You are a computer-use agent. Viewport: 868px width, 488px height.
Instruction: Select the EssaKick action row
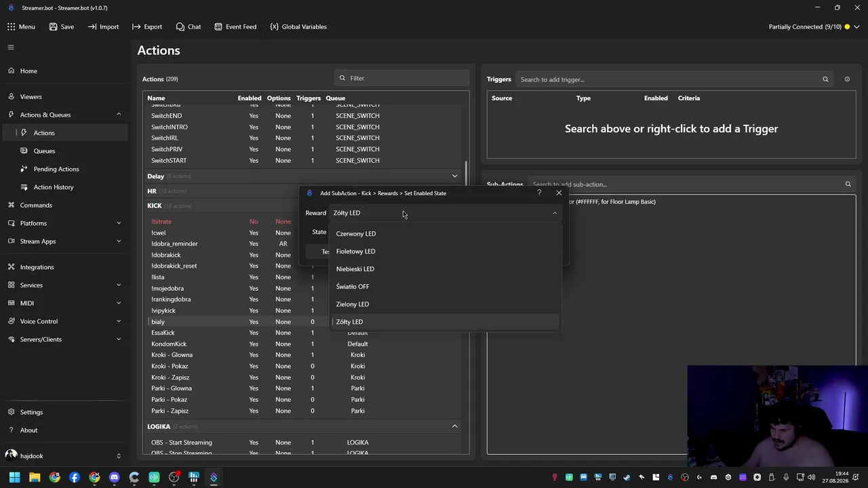pyautogui.click(x=304, y=333)
